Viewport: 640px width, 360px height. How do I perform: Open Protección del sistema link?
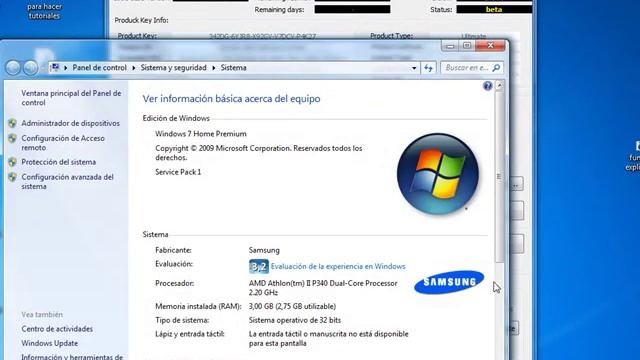point(59,162)
